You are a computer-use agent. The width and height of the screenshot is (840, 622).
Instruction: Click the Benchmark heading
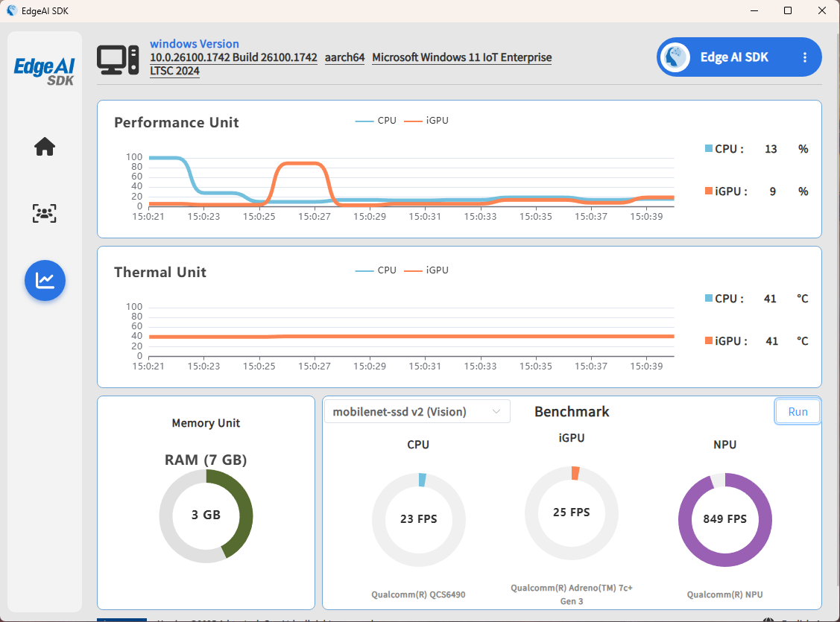coord(572,412)
